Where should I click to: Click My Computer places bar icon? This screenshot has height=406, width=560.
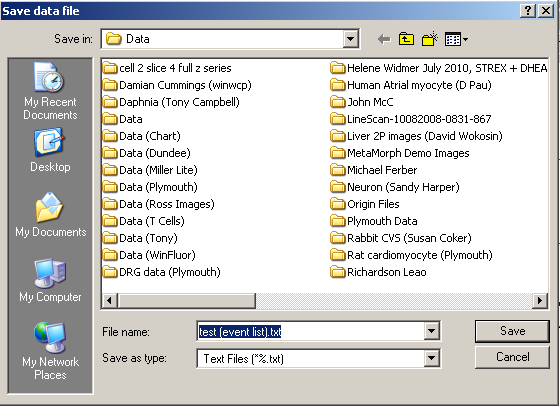click(x=50, y=280)
